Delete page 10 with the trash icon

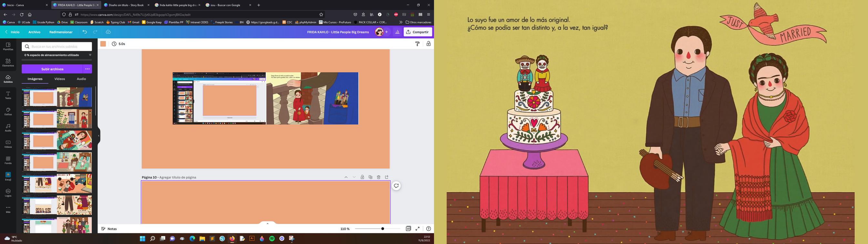point(378,177)
